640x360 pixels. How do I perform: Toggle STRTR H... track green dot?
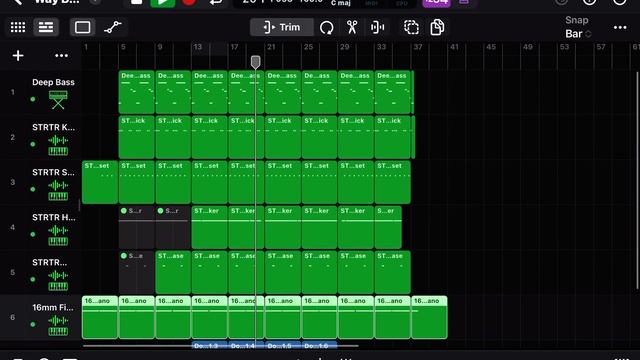(33, 234)
